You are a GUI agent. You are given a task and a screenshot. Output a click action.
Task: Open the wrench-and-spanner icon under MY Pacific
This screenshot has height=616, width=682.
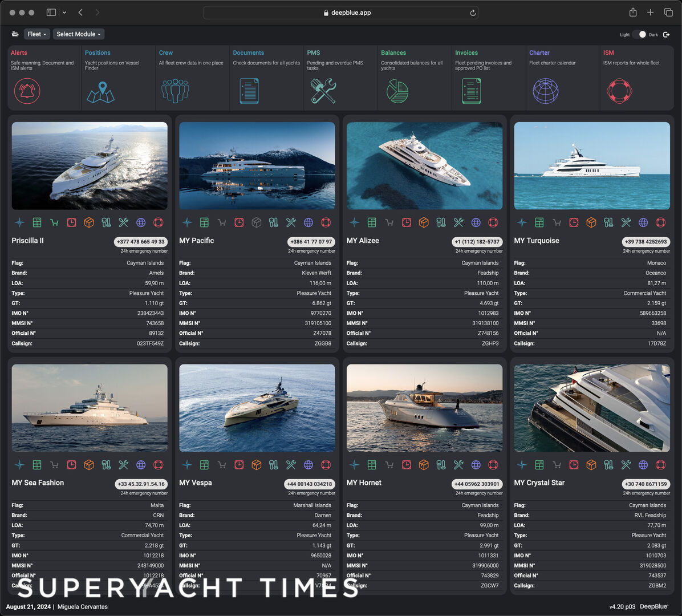click(x=291, y=222)
